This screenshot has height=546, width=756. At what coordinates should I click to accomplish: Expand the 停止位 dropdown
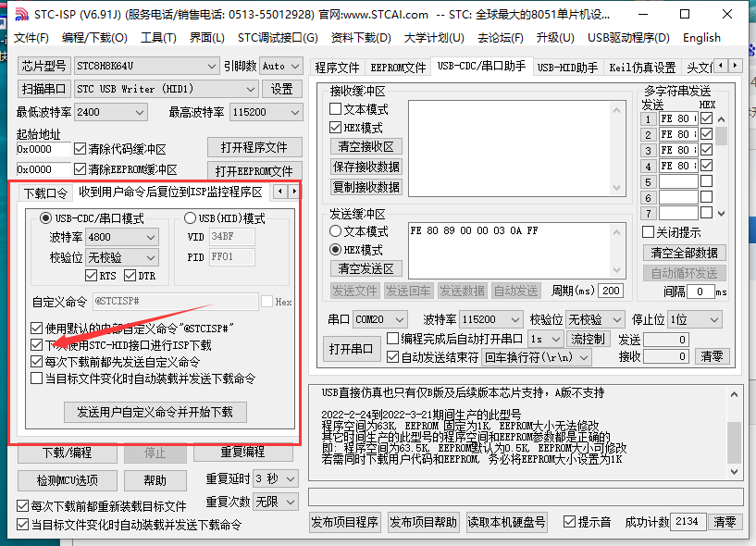(695, 319)
